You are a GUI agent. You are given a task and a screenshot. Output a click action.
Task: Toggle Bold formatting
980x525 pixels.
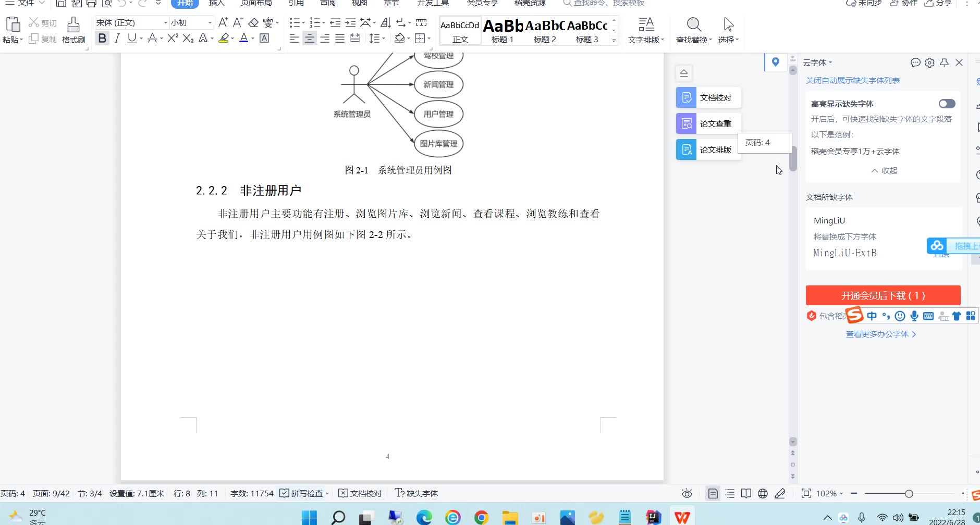coord(102,38)
